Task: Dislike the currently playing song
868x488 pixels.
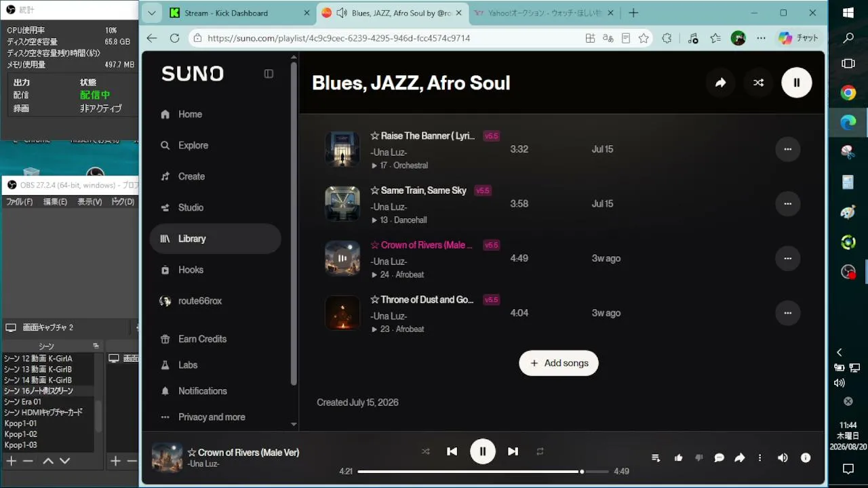Action: pyautogui.click(x=698, y=458)
